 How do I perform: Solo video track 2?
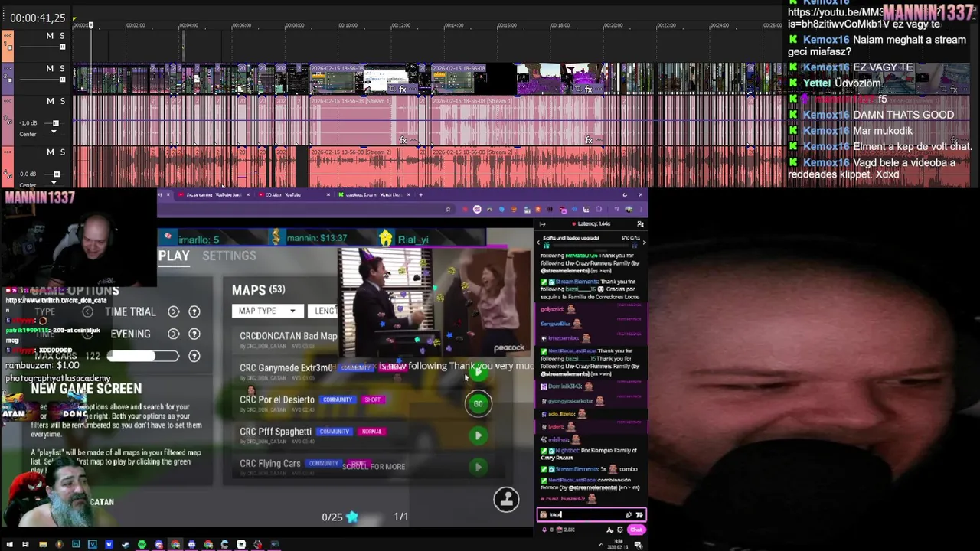(x=62, y=68)
